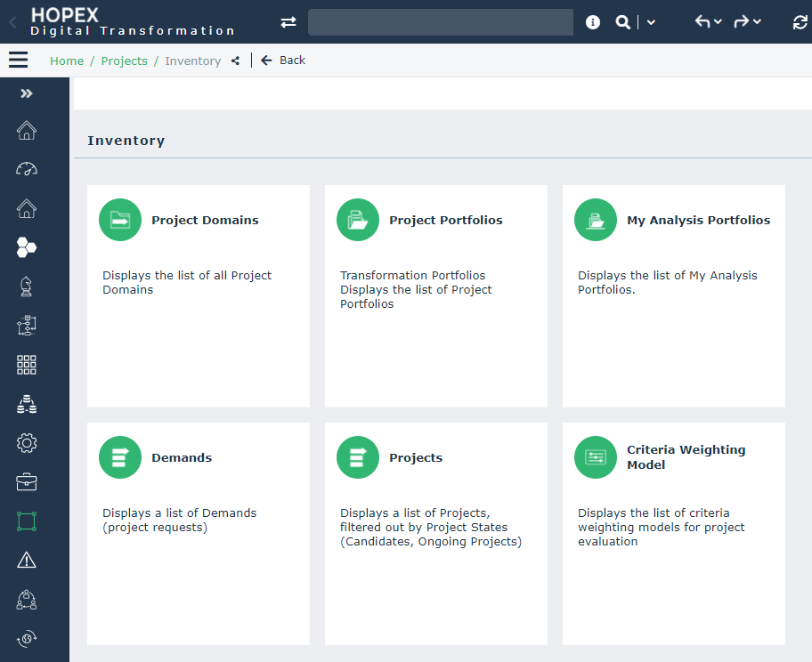
Task: Select the chess knight strategy icon
Action: click(27, 286)
